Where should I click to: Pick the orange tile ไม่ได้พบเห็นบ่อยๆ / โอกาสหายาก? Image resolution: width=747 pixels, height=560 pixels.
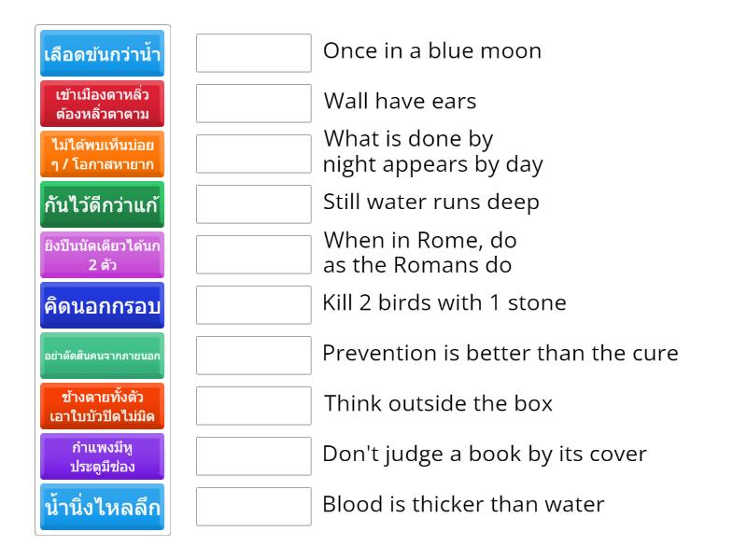[103, 154]
